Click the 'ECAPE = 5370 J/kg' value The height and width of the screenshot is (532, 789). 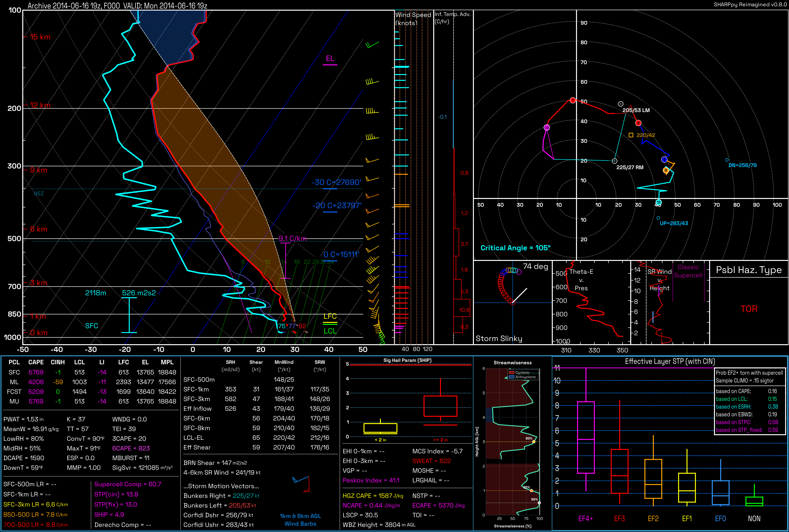439,505
